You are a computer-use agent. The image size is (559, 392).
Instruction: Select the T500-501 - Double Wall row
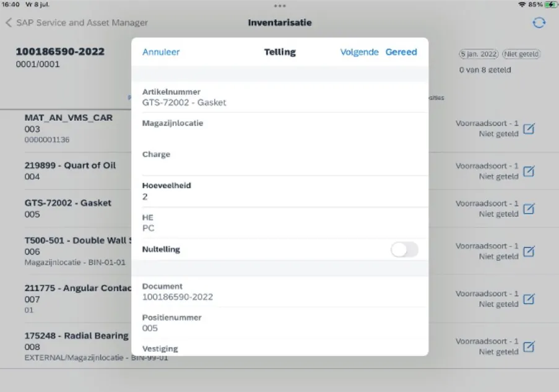tap(280, 251)
